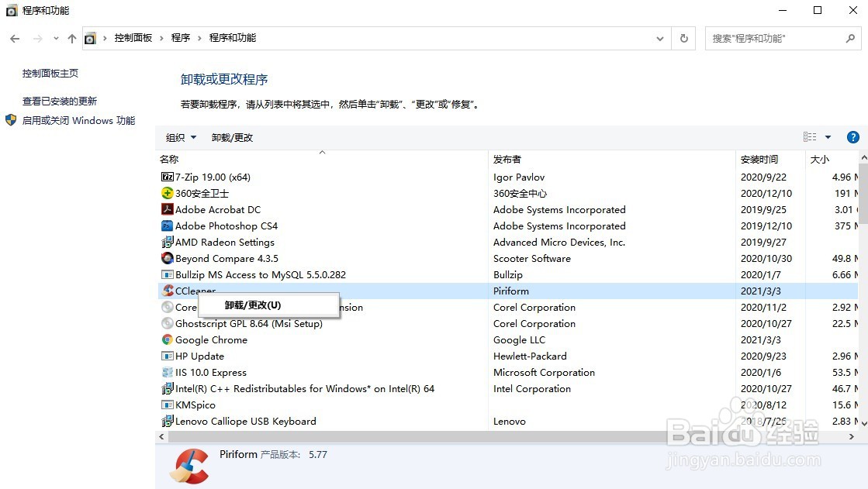Go back with the left arrow
Screen dimensions: 868x489
coord(15,38)
